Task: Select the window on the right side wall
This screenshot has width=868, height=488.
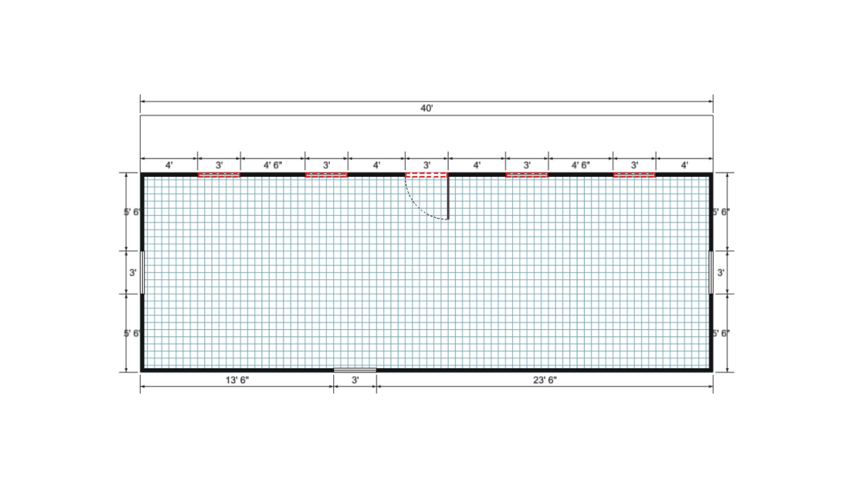Action: click(711, 272)
